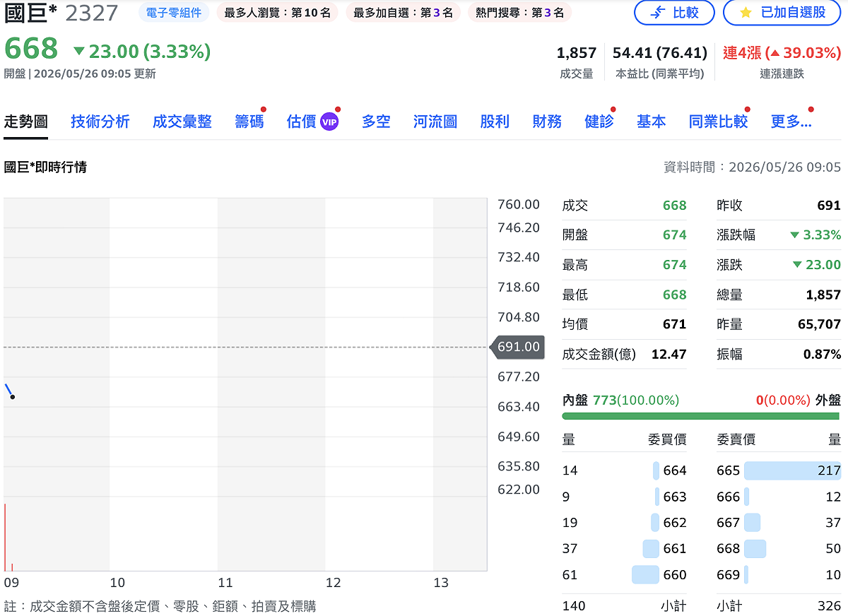Click the ask price 666 row
Screen dimensions: 848x616
coord(779,497)
